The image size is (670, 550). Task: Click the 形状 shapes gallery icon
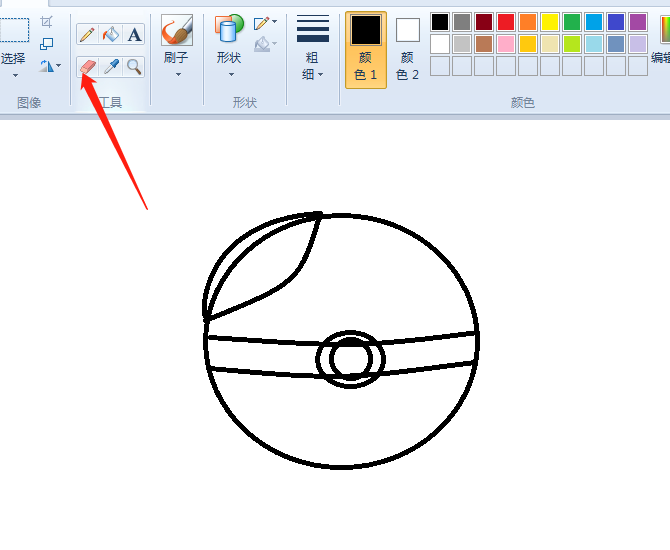tap(229, 28)
